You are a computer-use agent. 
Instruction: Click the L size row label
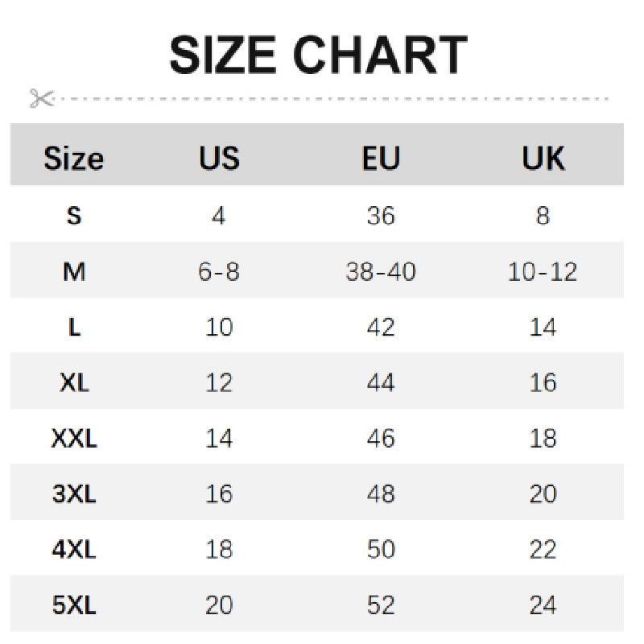pyautogui.click(x=74, y=328)
